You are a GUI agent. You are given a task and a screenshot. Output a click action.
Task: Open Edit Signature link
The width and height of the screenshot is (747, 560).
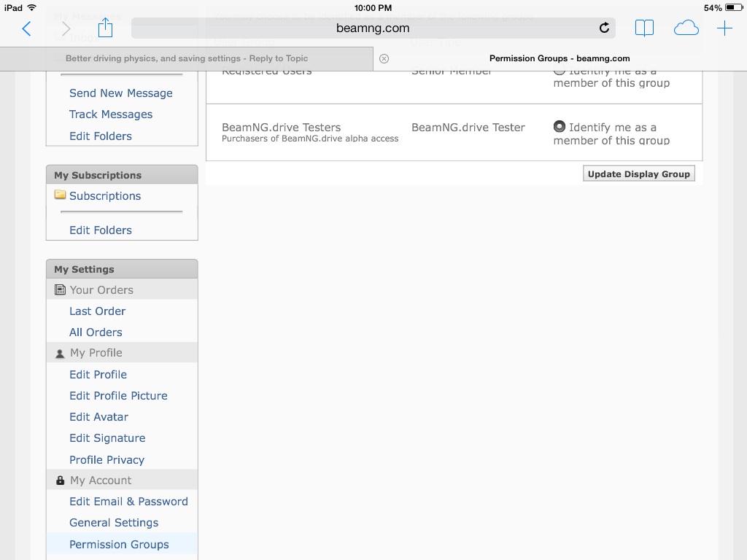click(108, 438)
